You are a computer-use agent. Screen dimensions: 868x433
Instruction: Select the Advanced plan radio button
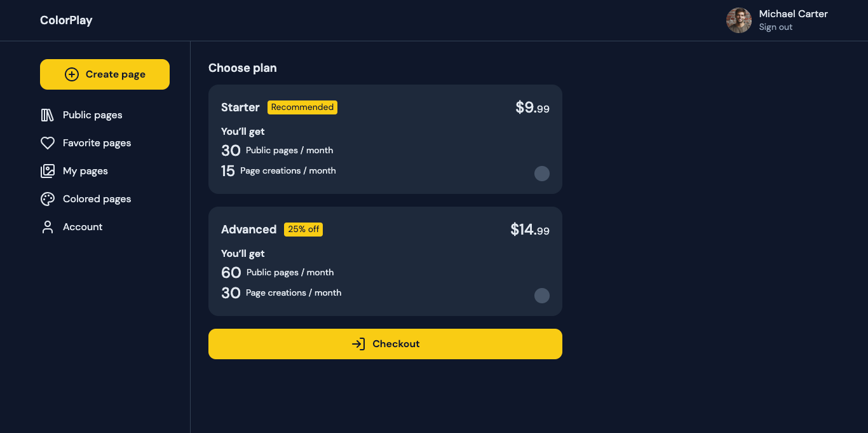542,296
